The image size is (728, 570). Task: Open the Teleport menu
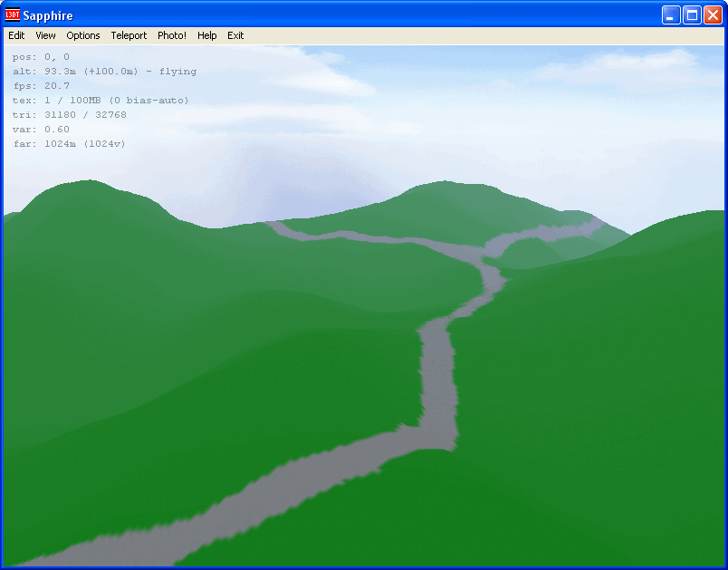(x=129, y=35)
